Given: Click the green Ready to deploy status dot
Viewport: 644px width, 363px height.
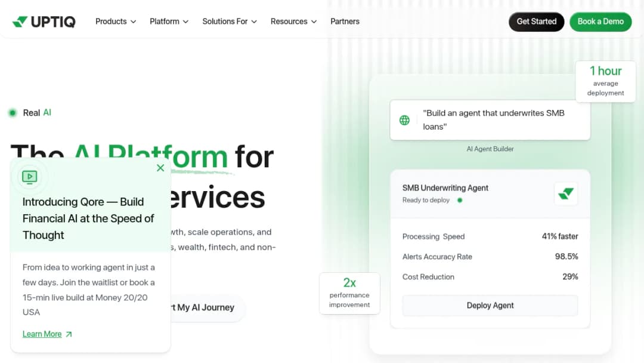Looking at the screenshot, I should (460, 200).
